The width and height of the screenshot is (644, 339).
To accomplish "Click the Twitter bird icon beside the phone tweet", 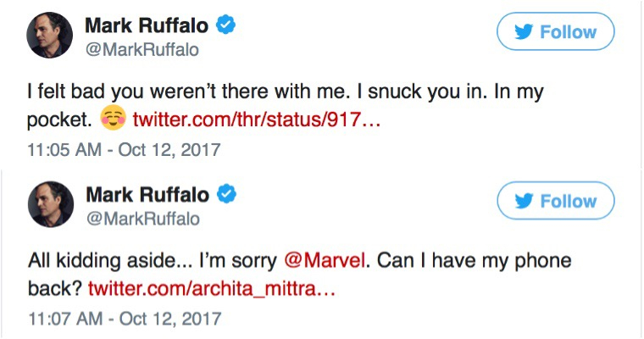I will tap(526, 202).
